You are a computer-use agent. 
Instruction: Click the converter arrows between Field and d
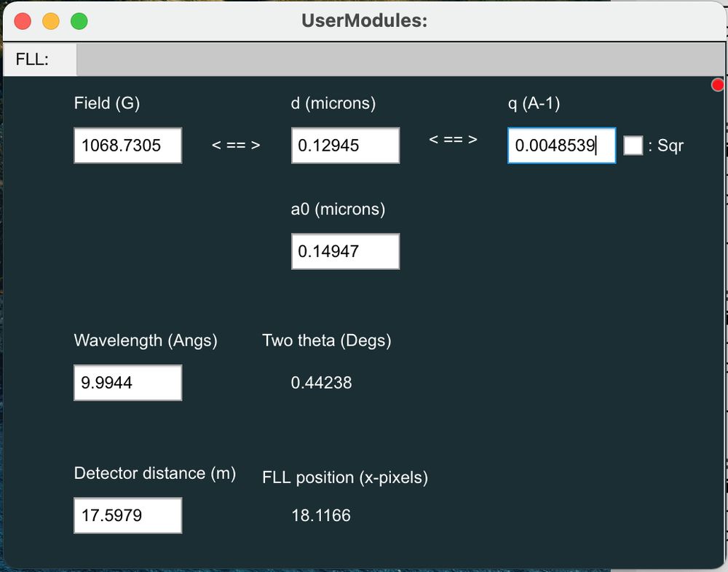coord(235,145)
